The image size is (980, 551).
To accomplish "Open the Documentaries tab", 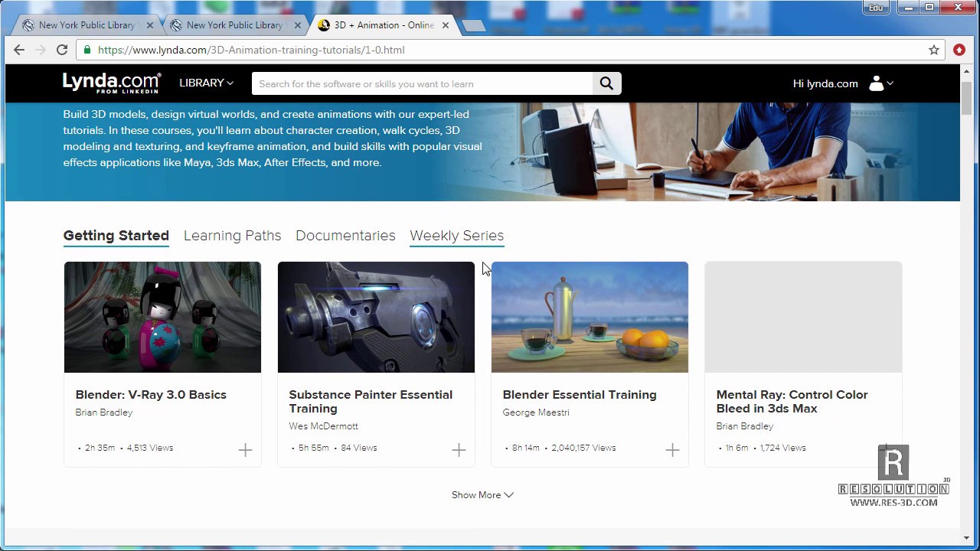I will 345,236.
